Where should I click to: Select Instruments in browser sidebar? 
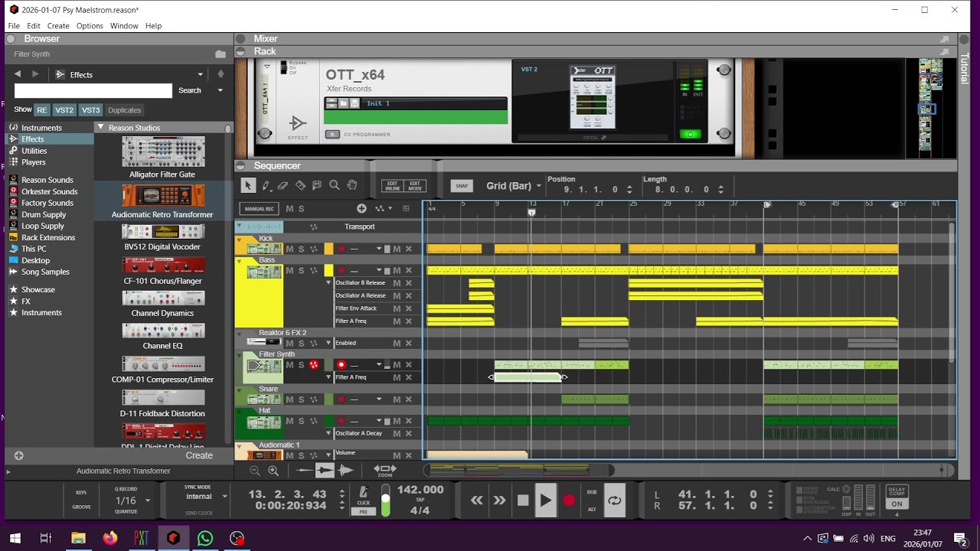[x=41, y=128]
